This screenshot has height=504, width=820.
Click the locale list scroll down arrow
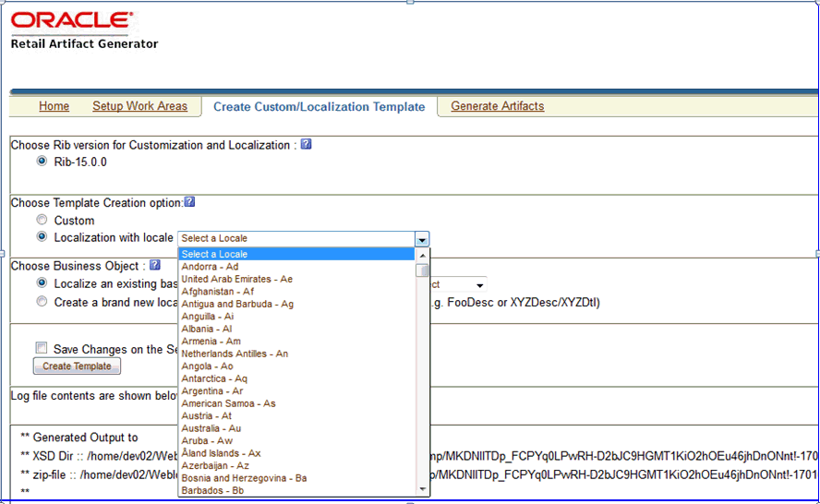[x=423, y=489]
